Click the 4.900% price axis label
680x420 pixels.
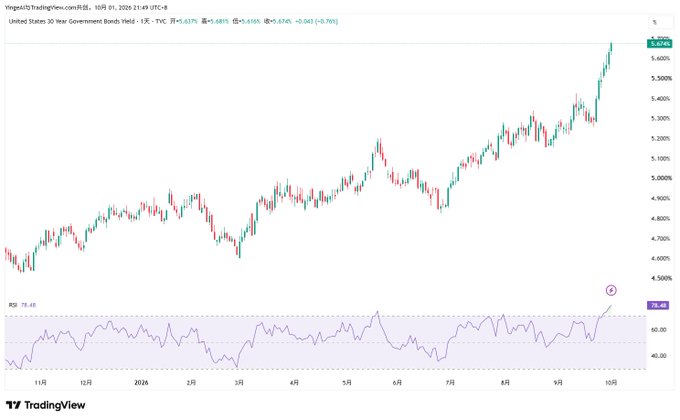point(661,198)
